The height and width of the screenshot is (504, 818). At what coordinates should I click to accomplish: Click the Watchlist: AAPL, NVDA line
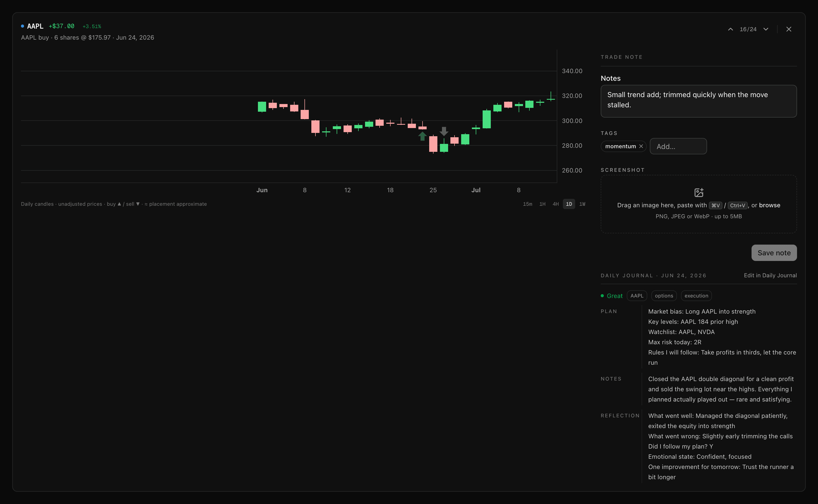coord(681,332)
